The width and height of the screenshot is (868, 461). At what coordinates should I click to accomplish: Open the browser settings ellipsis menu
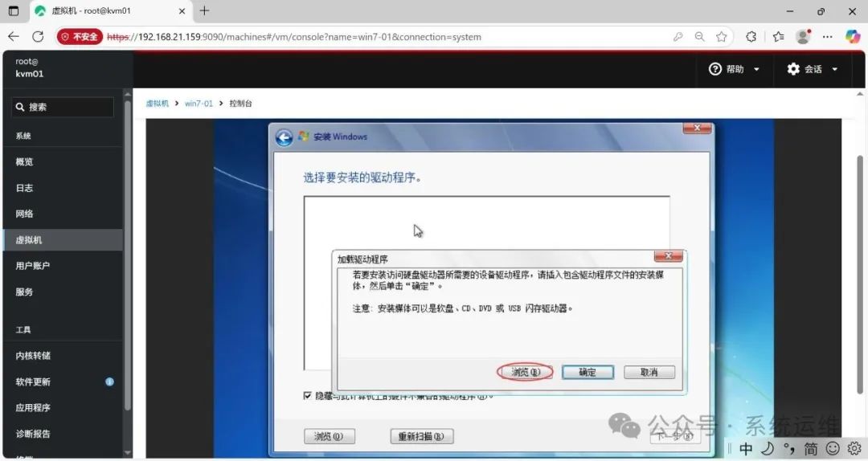click(827, 36)
